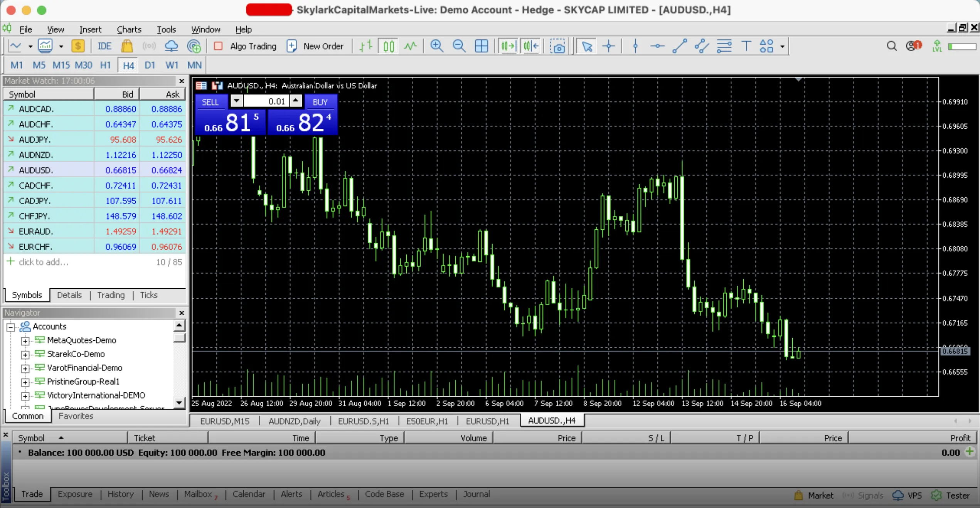
Task: Expand the StarekCo-Demo account
Action: coord(25,355)
